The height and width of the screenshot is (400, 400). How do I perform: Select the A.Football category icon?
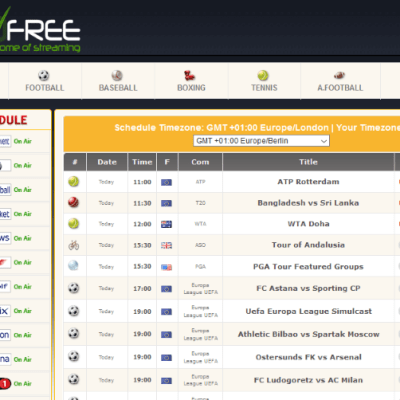click(339, 75)
